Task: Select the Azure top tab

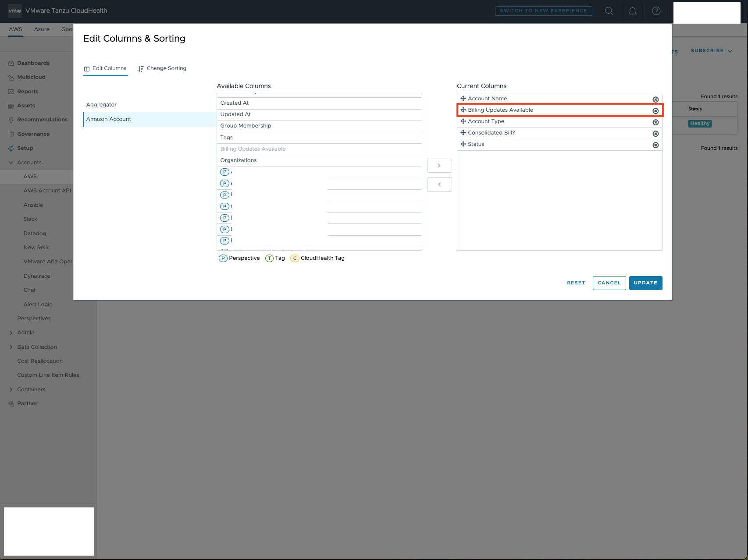Action: [42, 29]
